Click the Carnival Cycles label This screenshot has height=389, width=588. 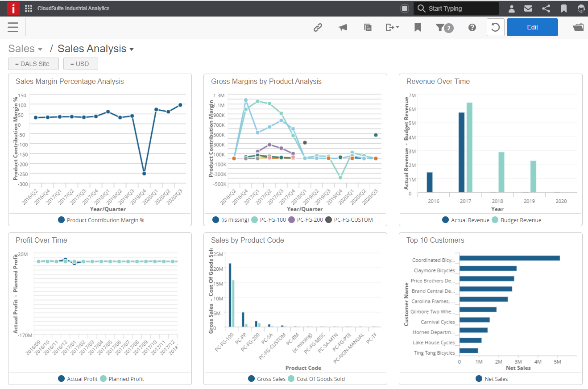(438, 322)
